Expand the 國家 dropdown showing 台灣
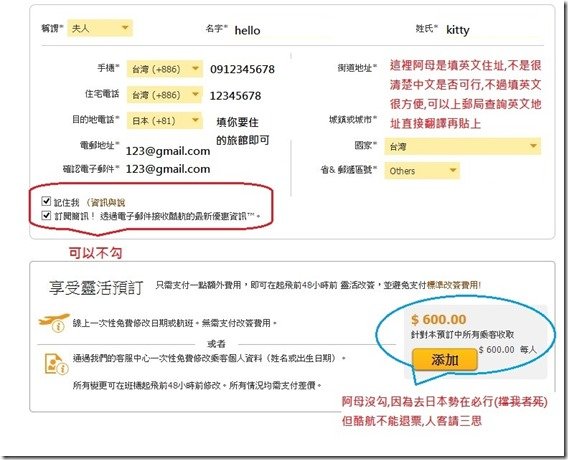The width and height of the screenshot is (568, 460). pyautogui.click(x=463, y=146)
